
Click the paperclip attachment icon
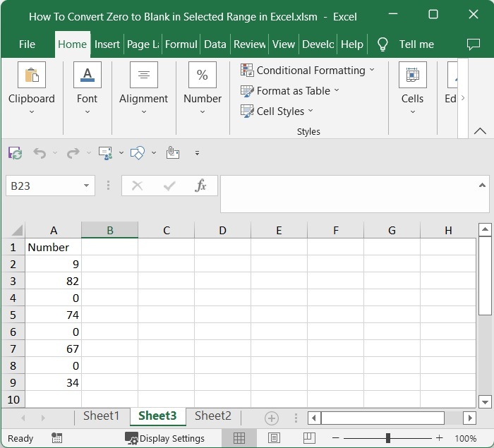172,152
